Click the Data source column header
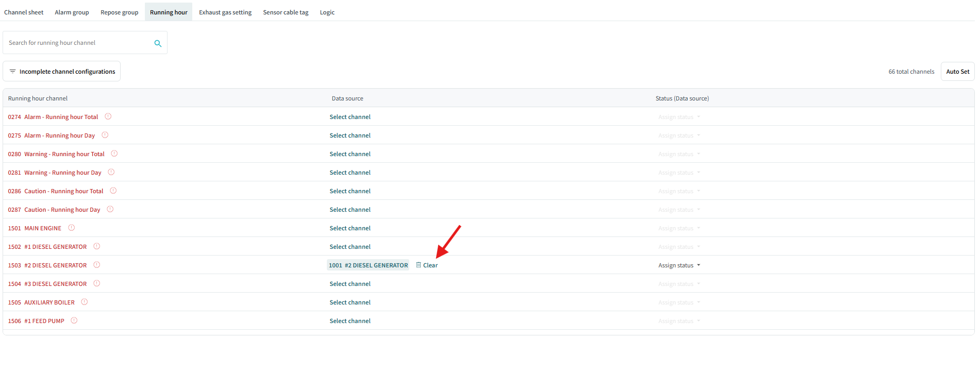Viewport: 980px width, 372px height. click(347, 98)
